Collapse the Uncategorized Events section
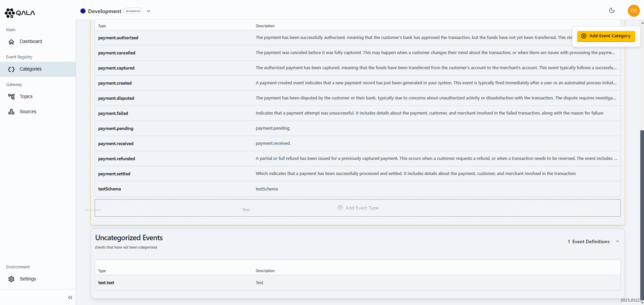The image size is (644, 305). (x=617, y=242)
